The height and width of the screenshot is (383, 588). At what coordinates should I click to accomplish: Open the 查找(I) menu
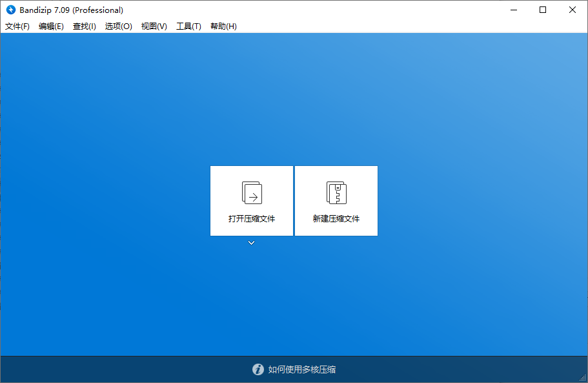pyautogui.click(x=85, y=26)
